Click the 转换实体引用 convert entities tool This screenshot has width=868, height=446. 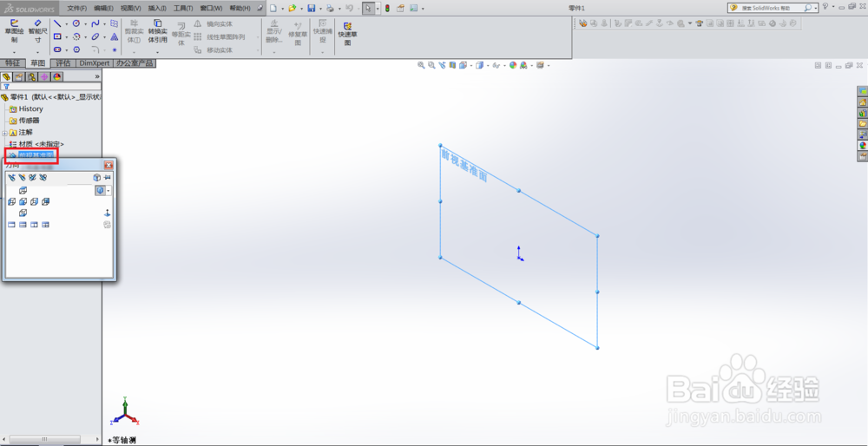click(157, 31)
